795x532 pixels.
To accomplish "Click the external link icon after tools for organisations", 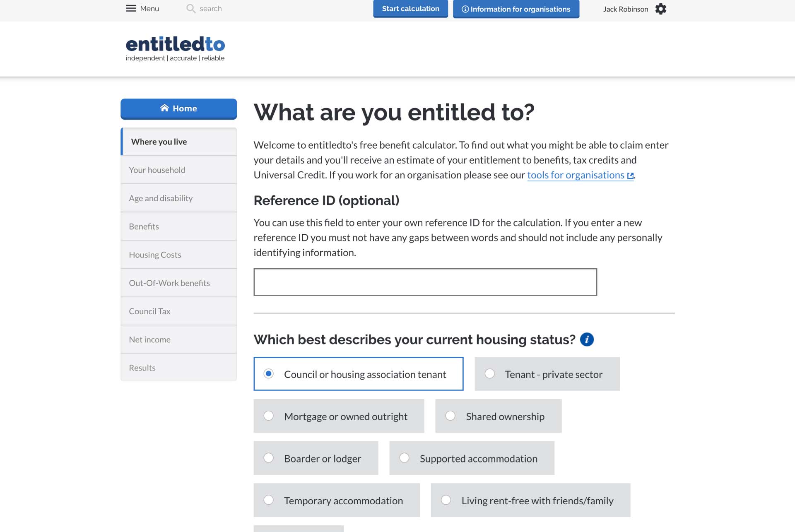I will click(x=630, y=176).
